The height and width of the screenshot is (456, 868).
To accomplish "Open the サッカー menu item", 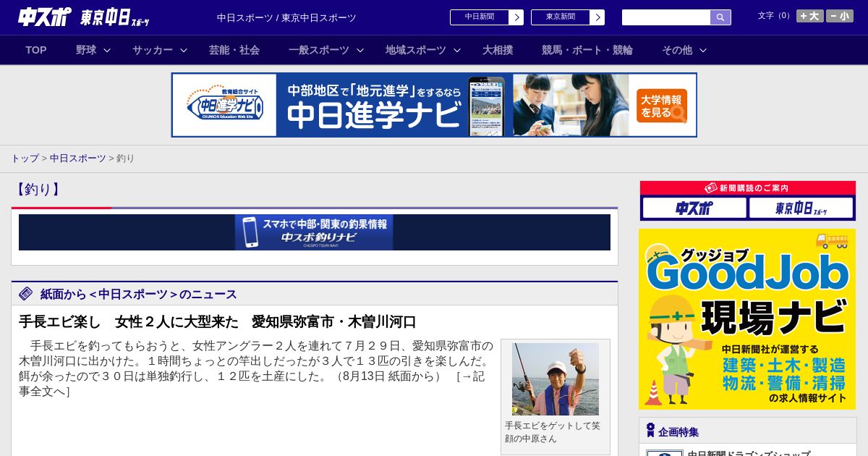I will tap(153, 50).
